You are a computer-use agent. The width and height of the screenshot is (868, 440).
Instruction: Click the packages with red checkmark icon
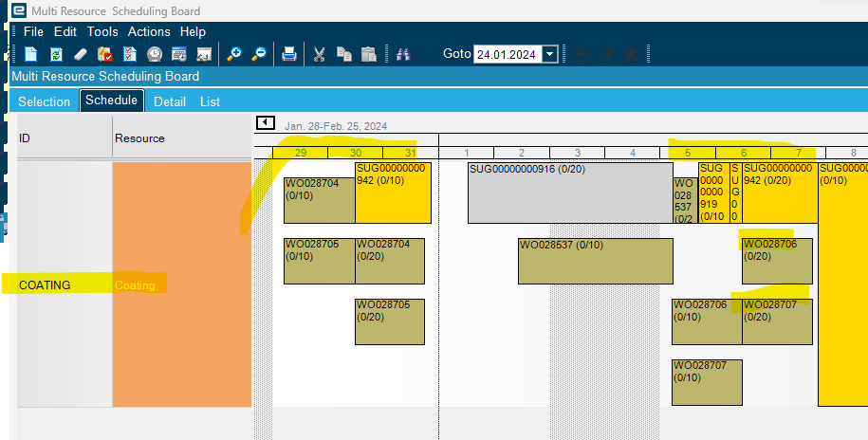pos(105,54)
